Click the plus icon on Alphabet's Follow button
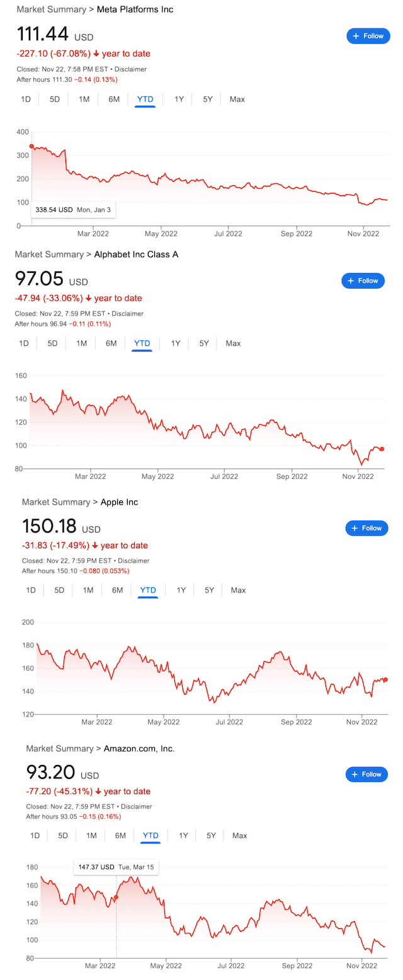 click(351, 280)
